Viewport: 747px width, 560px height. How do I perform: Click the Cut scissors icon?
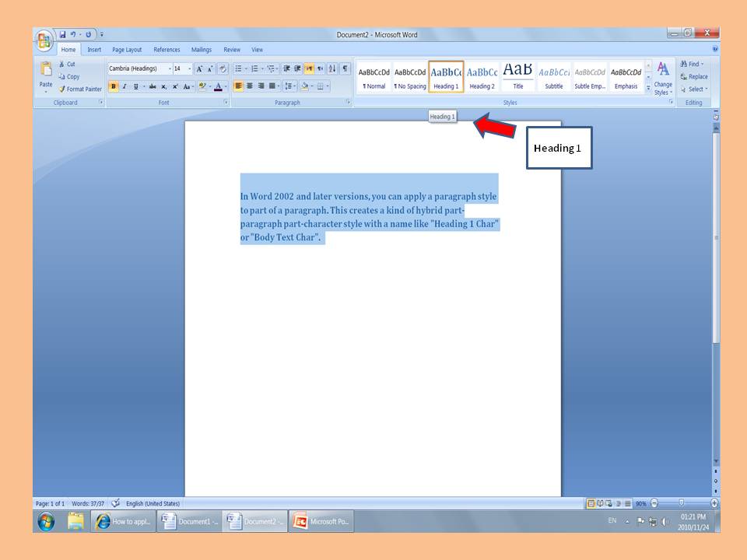tap(61, 65)
